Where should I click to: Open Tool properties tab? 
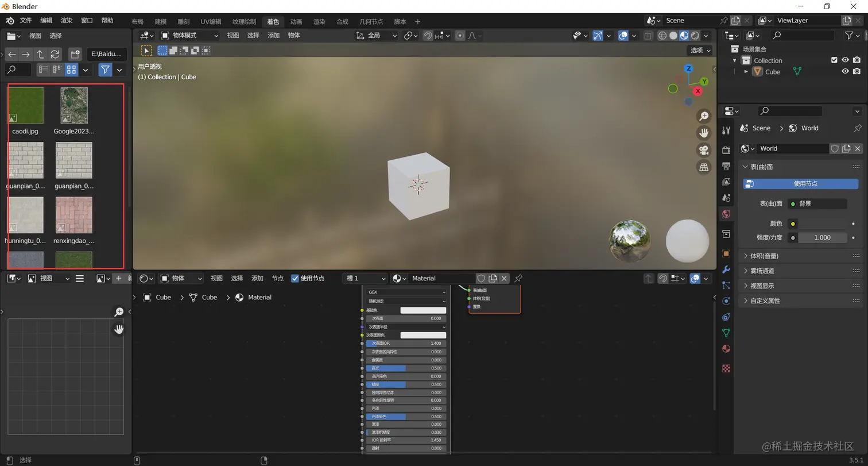726,130
